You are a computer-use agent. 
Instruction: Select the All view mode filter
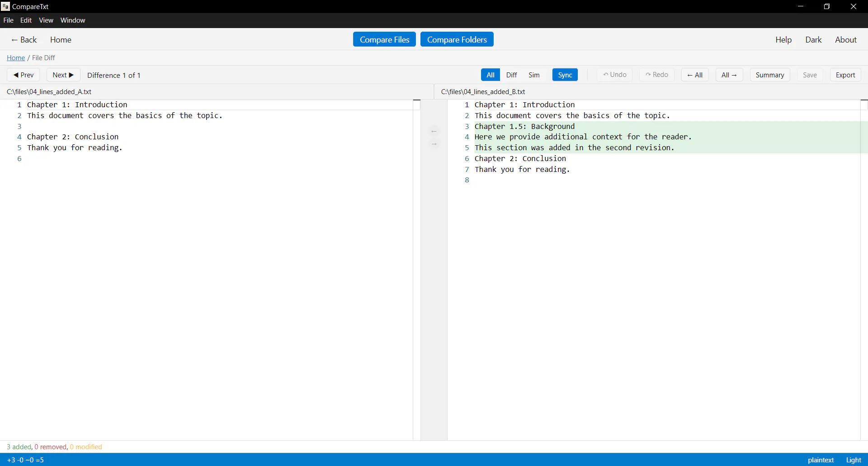click(491, 75)
